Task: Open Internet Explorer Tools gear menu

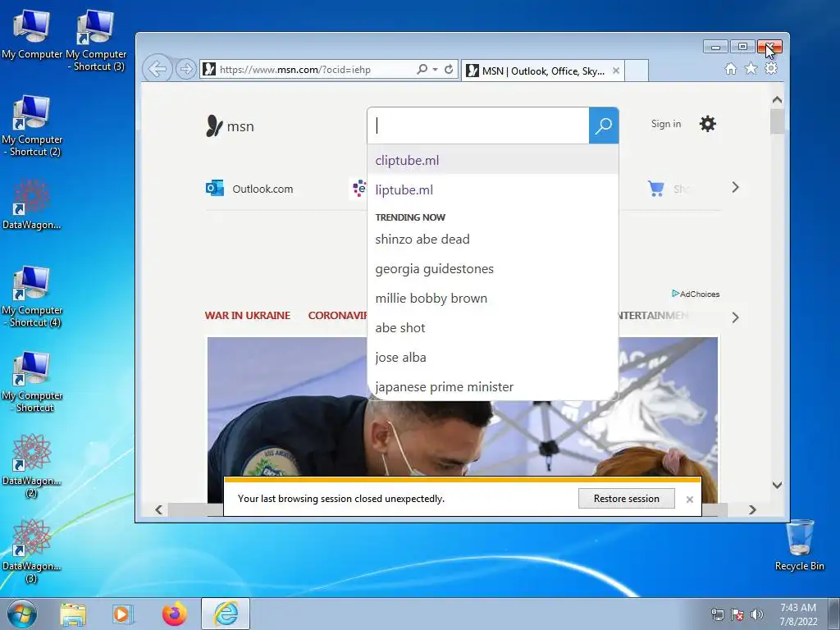Action: coord(771,69)
